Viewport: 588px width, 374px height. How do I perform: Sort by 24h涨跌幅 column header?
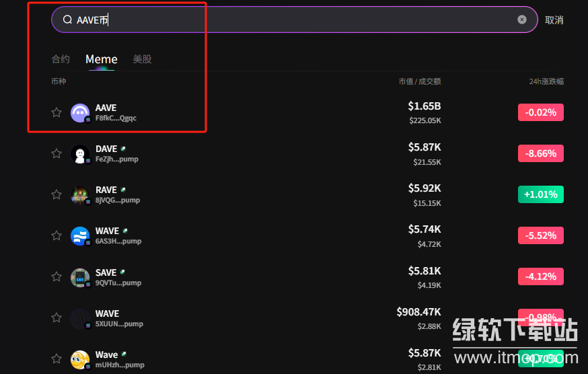(x=546, y=81)
